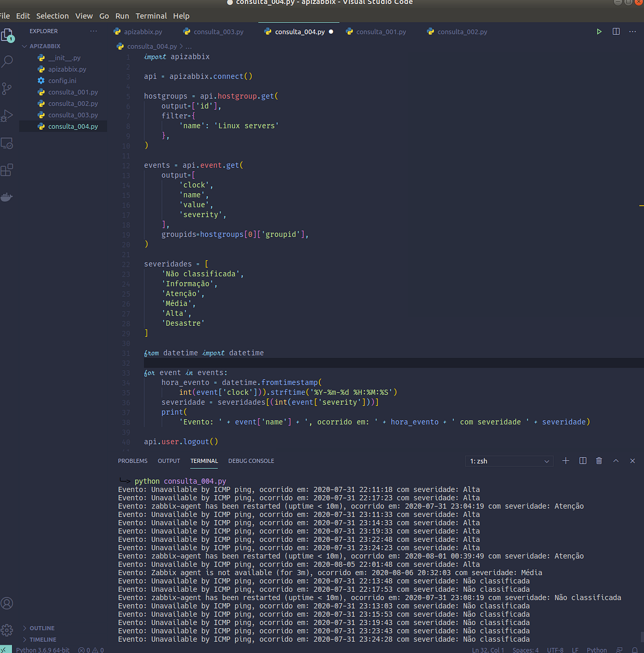Split the editor using the split icon
644x653 pixels.
pos(615,31)
